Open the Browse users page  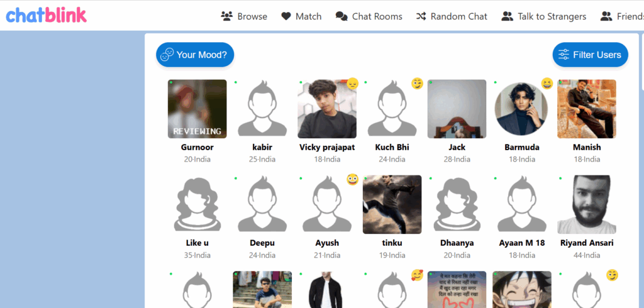click(x=244, y=16)
